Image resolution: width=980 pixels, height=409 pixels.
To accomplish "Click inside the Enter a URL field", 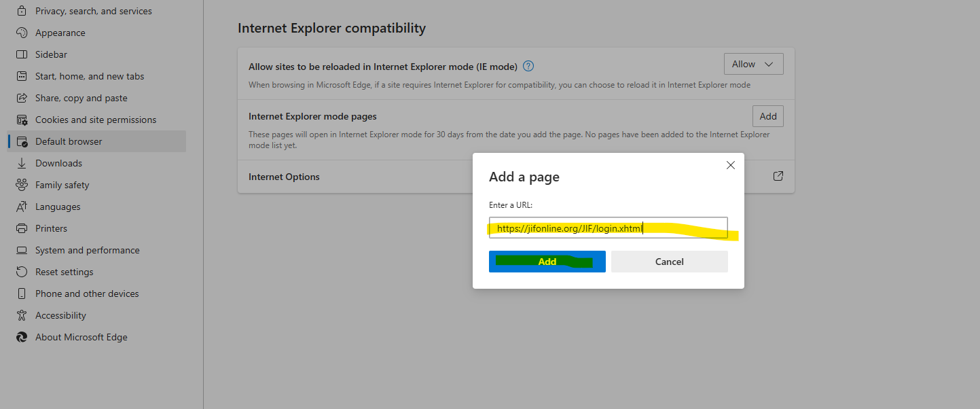I will point(679,228).
